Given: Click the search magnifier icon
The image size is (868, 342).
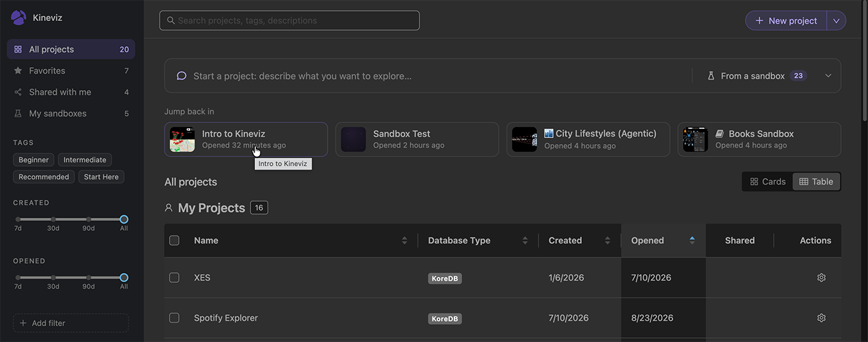Looking at the screenshot, I should (171, 20).
